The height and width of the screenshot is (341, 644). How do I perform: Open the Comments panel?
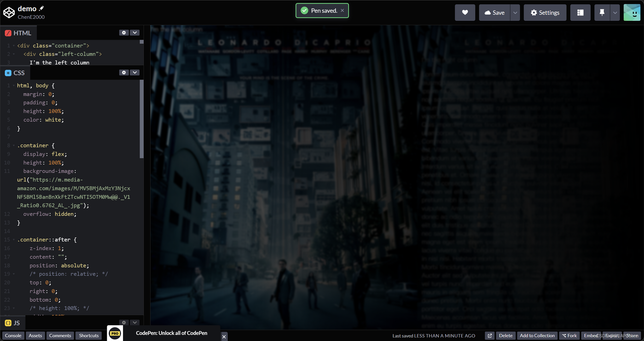pos(60,336)
